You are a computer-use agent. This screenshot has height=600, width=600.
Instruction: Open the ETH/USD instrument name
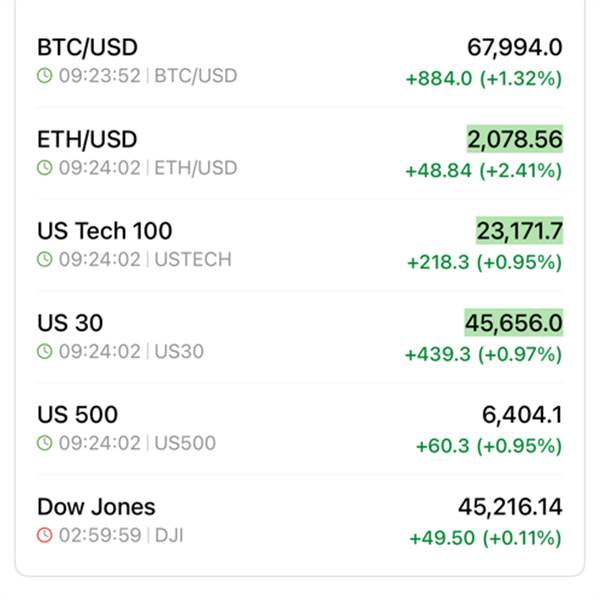point(87,139)
